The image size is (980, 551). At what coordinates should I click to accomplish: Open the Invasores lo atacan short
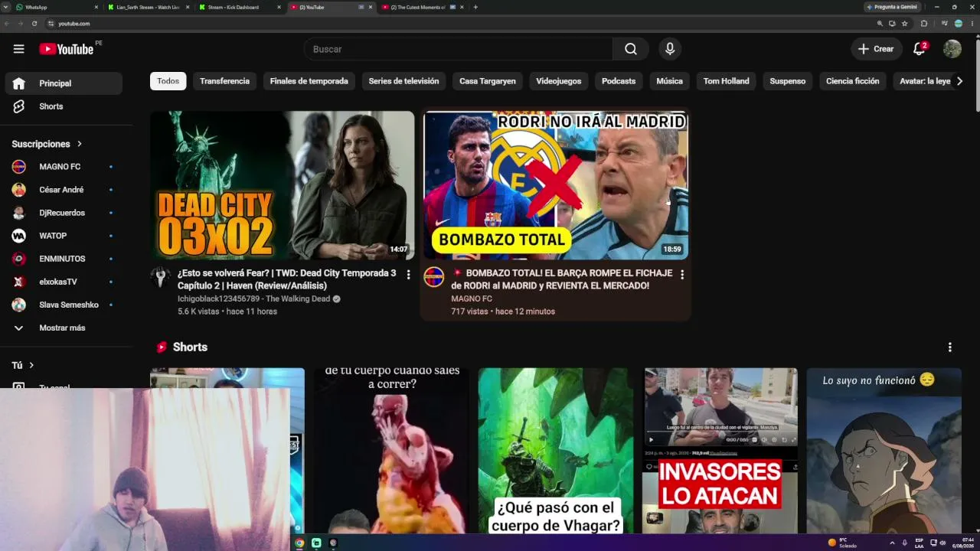tap(720, 451)
